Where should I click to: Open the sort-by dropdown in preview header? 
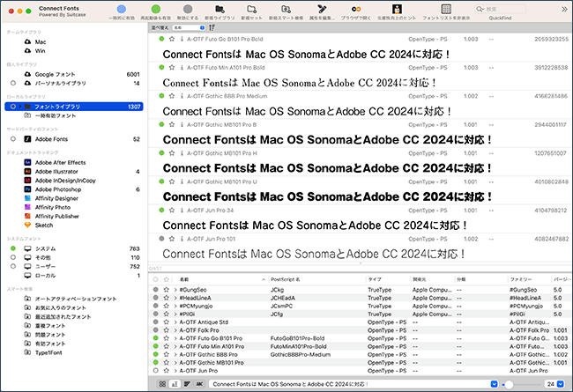pyautogui.click(x=189, y=27)
